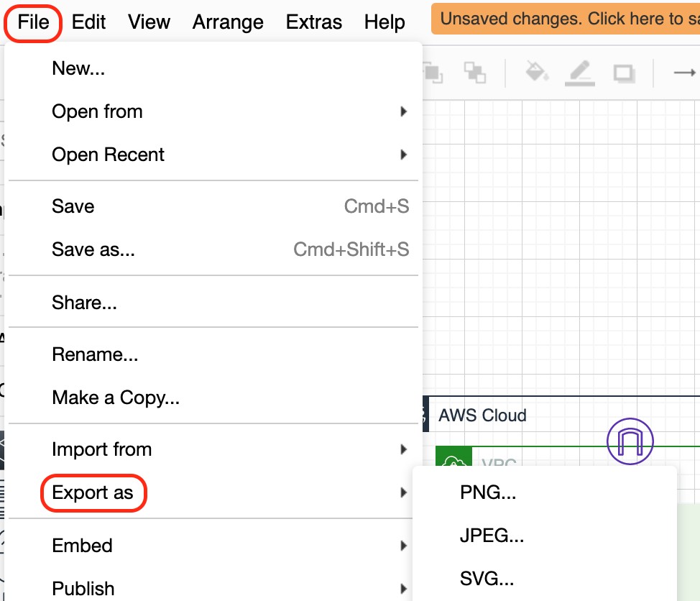Expand the Open from submenu
Screen dimensions: 700x601
pos(213,111)
